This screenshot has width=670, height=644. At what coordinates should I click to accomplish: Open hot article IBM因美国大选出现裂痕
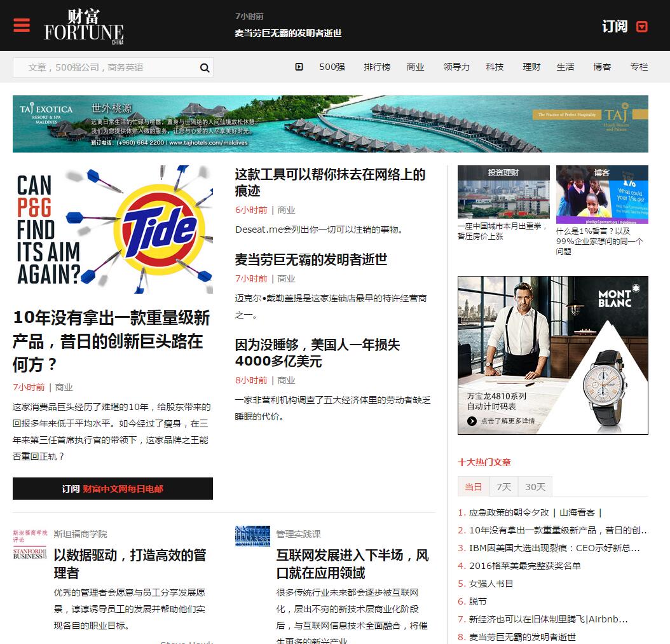click(x=554, y=548)
